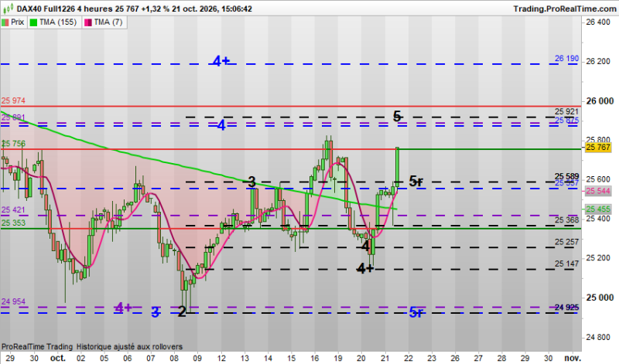Click the green 25 455 TMA value tag

pyautogui.click(x=598, y=209)
